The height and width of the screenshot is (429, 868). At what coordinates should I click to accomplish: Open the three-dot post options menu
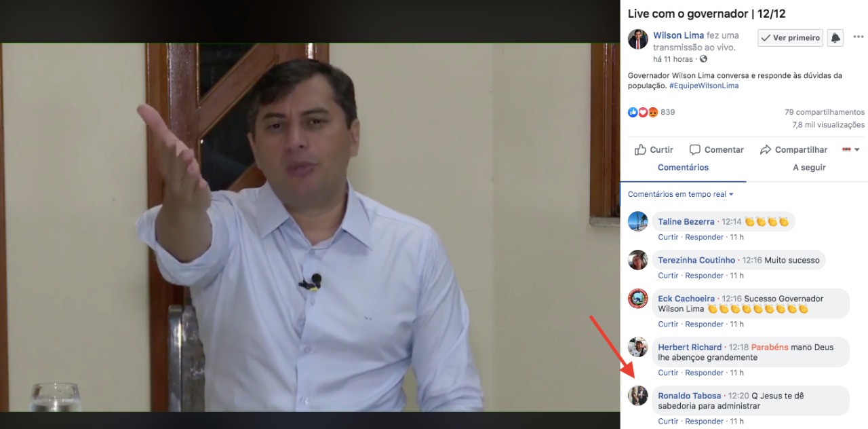click(x=858, y=37)
